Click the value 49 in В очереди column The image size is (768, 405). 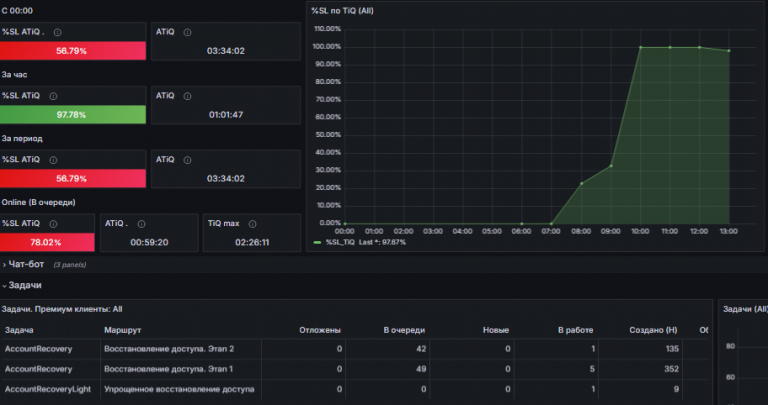pos(421,369)
